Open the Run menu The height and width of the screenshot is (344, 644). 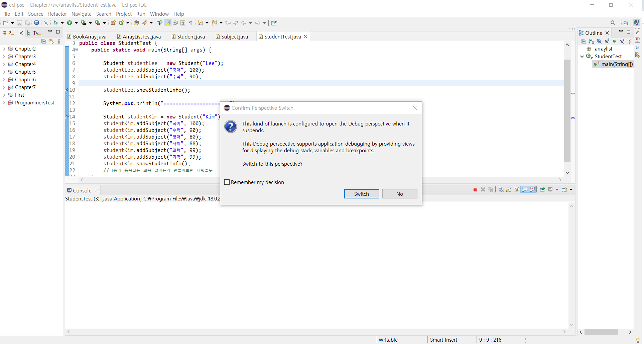tap(141, 14)
